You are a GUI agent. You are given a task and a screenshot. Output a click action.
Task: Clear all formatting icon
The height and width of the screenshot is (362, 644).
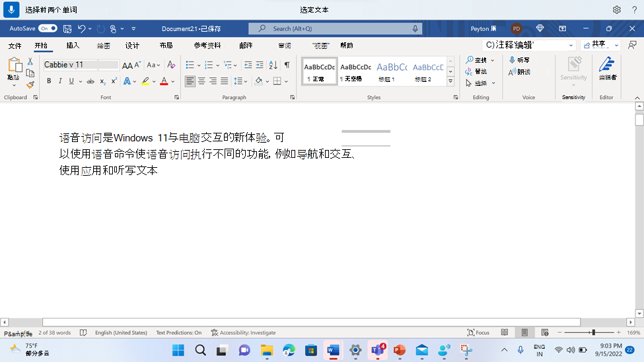coord(171,65)
